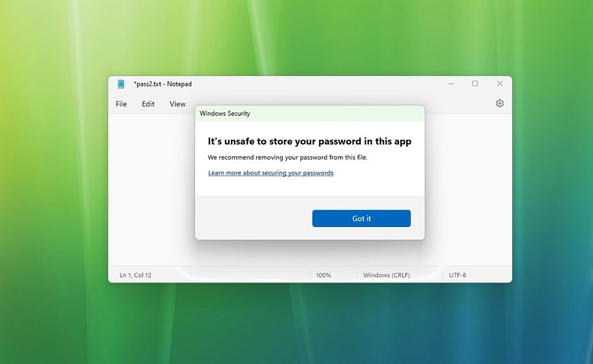Image resolution: width=593 pixels, height=364 pixels.
Task: Open the View menu
Action: point(177,104)
